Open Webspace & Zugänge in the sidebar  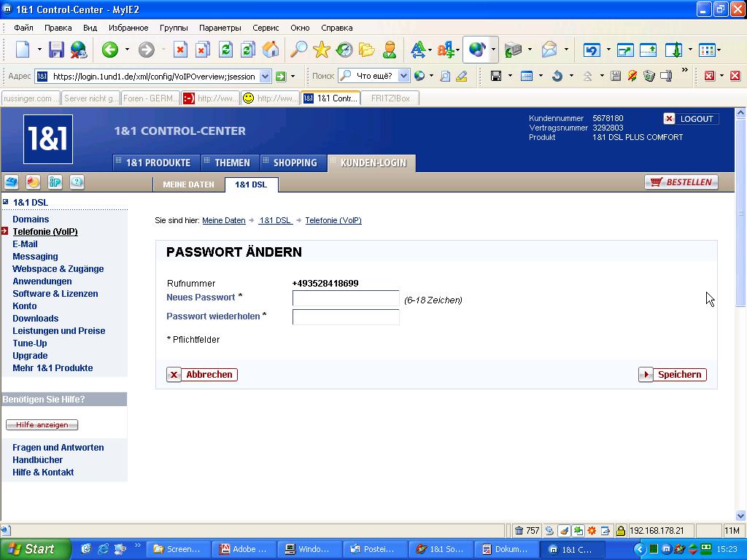(x=58, y=268)
